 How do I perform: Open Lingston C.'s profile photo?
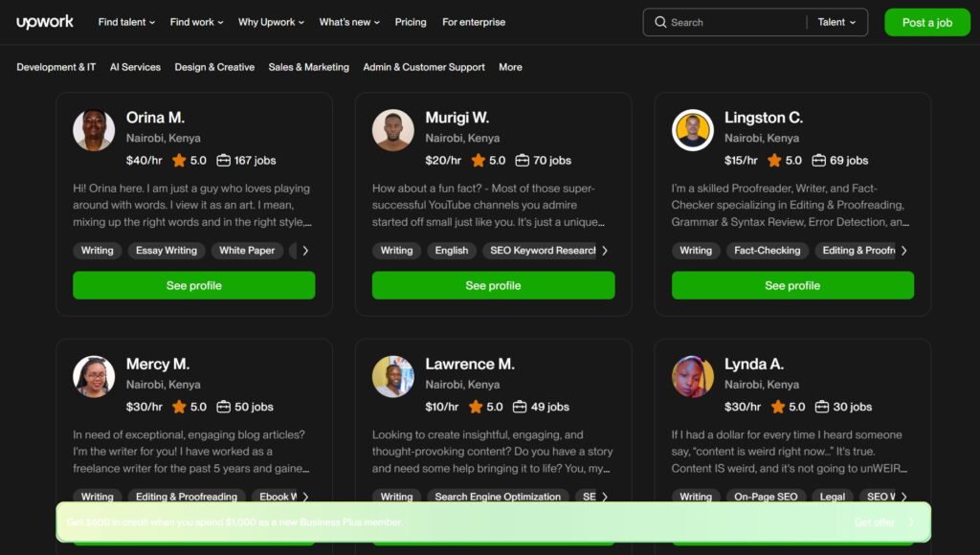692,129
